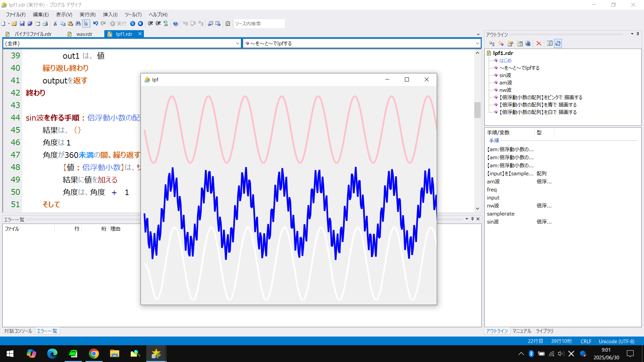Switch to the wav.rdr tab
644x362 pixels.
coord(84,34)
